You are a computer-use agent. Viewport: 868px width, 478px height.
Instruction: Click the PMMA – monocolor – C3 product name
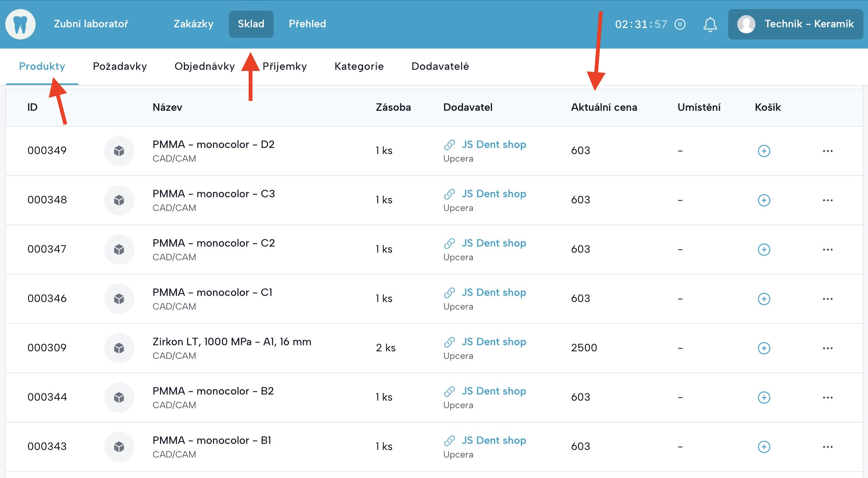213,194
